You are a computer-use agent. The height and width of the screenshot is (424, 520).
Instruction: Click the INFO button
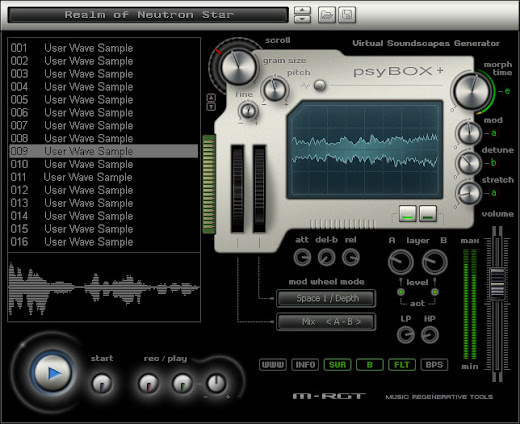(305, 365)
